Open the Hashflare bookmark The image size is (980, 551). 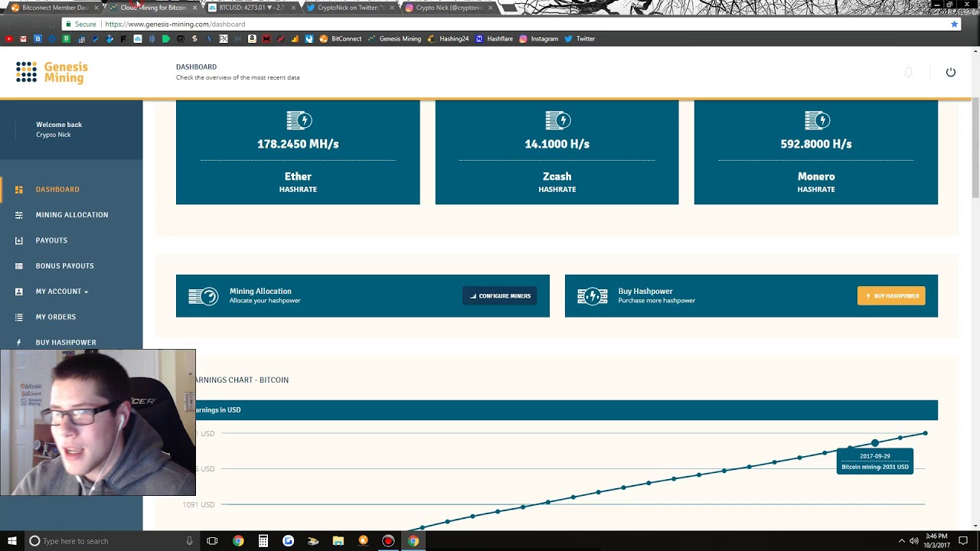click(494, 38)
